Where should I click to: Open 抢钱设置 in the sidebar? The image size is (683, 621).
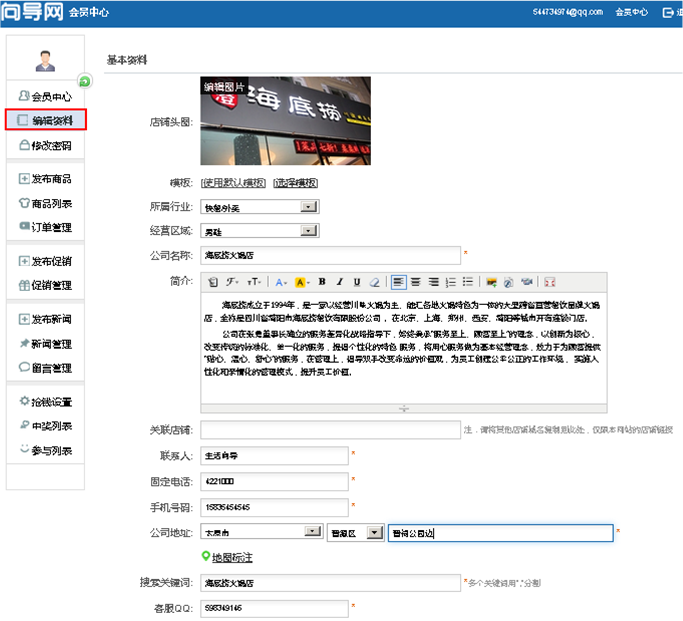point(45,401)
